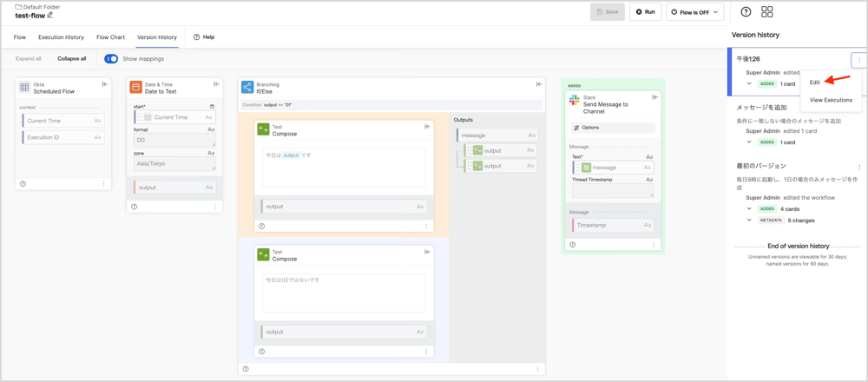Click the Save button
Viewport: 868px width, 382px height.
tap(608, 11)
